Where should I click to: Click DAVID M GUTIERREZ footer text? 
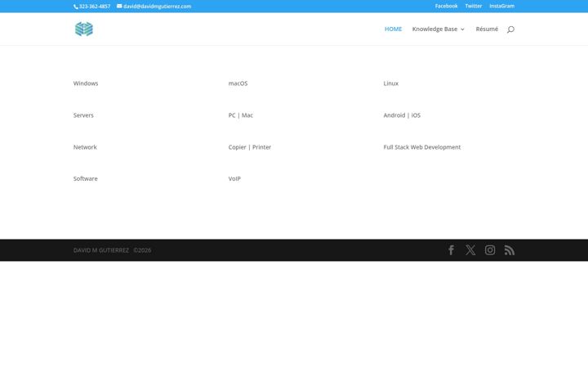click(x=101, y=250)
